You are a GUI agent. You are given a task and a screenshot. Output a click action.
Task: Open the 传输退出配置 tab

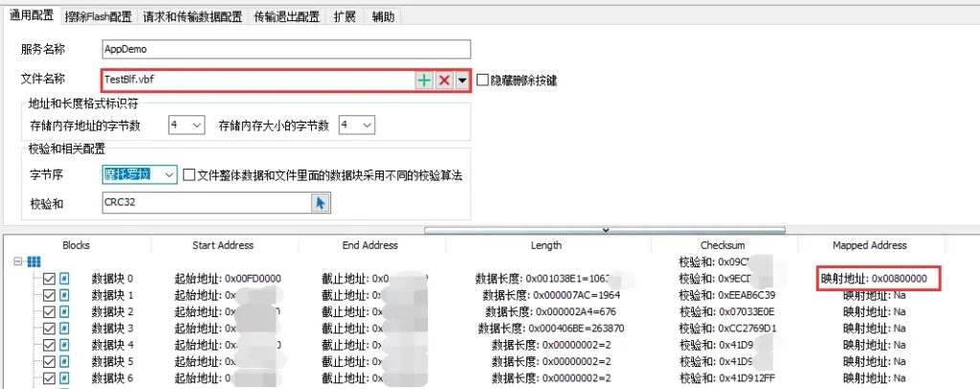[286, 17]
